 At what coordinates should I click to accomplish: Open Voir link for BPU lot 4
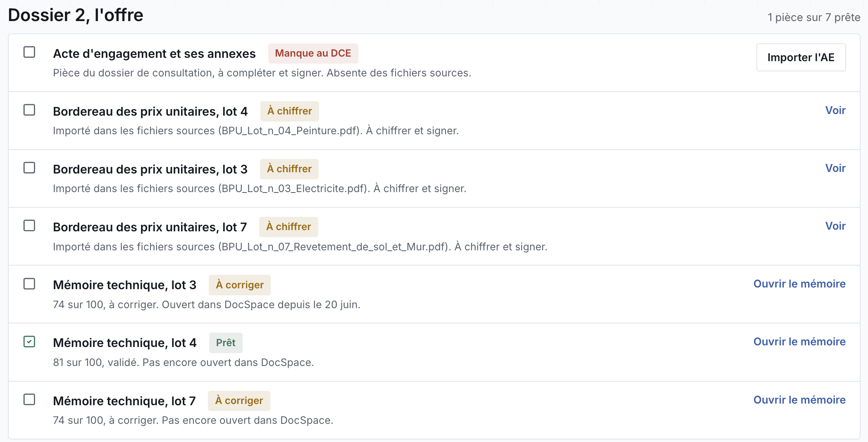(835, 110)
